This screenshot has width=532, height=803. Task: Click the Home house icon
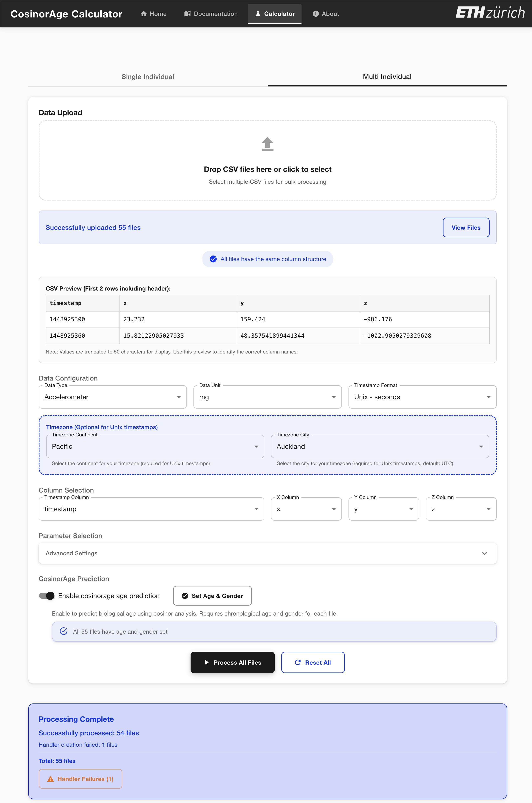144,14
